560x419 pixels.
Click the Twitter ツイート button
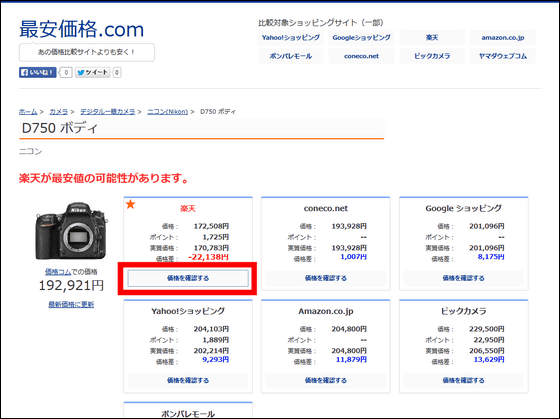click(x=92, y=73)
